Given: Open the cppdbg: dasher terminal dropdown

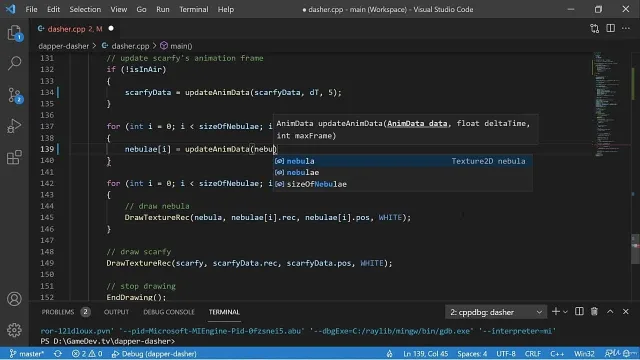Looking at the screenshot, I should pyautogui.click(x=496, y=312).
